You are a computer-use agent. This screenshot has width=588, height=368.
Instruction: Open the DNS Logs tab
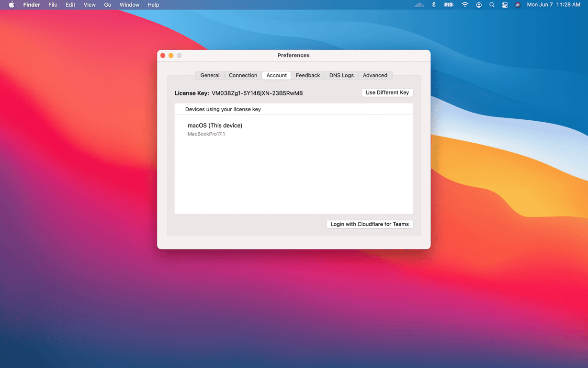[341, 75]
